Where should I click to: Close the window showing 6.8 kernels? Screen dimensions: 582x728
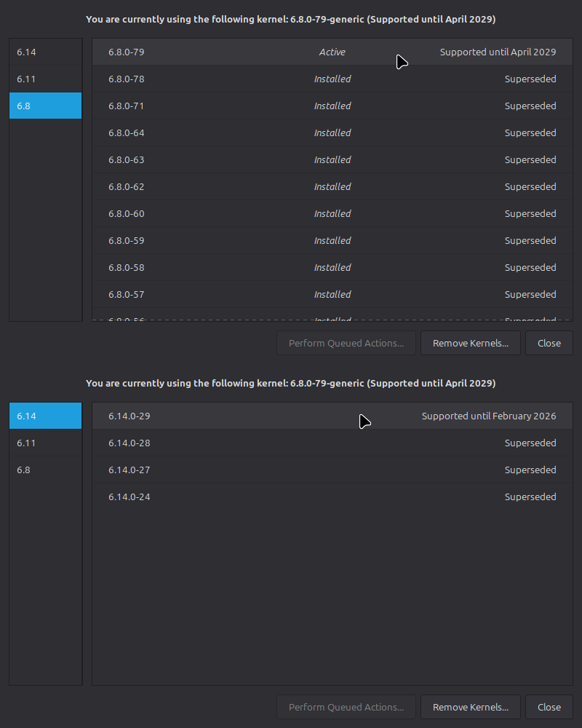click(x=549, y=343)
